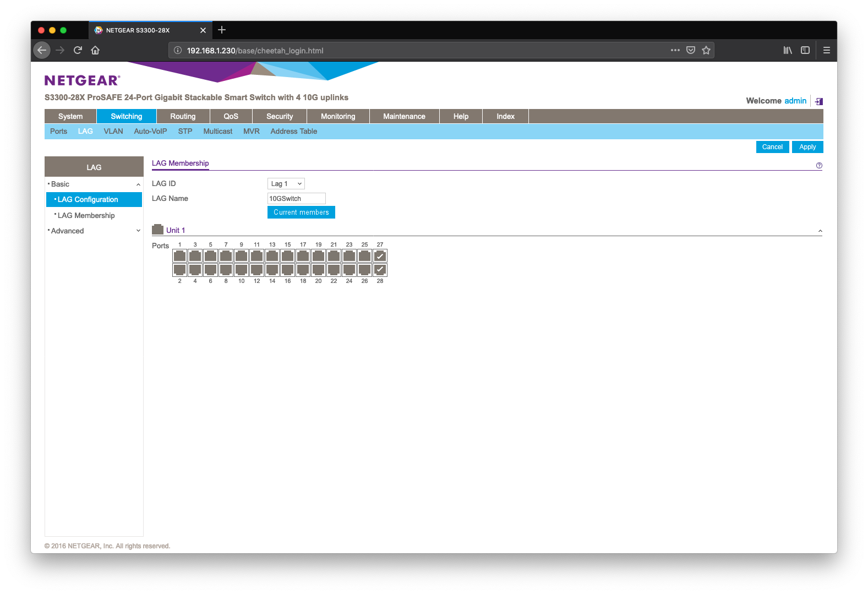The width and height of the screenshot is (868, 594).
Task: Collapse the Unit 1 panel arrow
Action: coord(820,231)
